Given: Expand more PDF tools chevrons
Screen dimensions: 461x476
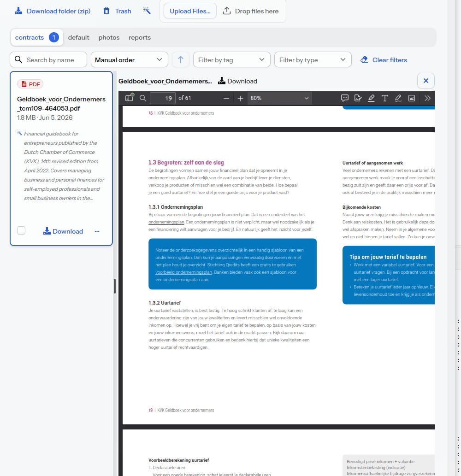Looking at the screenshot, I should tap(428, 98).
